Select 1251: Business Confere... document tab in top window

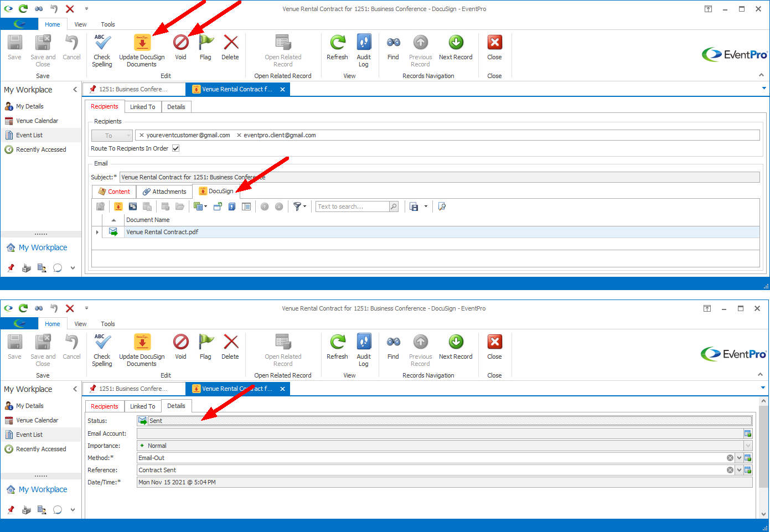click(133, 89)
